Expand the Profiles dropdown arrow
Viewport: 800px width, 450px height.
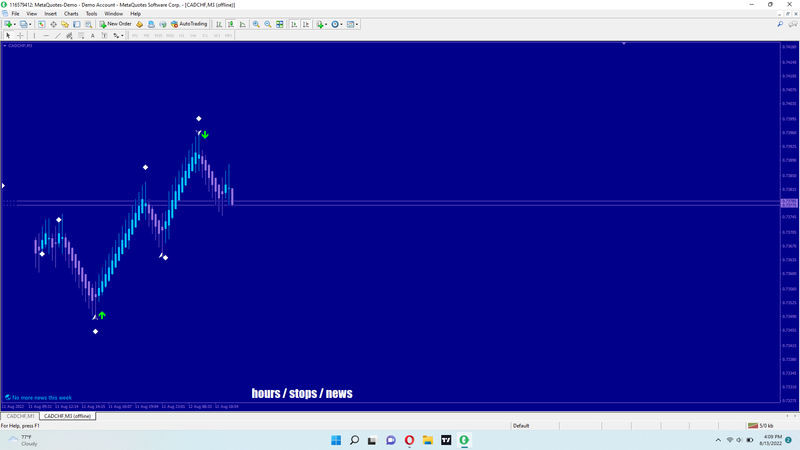(30, 24)
